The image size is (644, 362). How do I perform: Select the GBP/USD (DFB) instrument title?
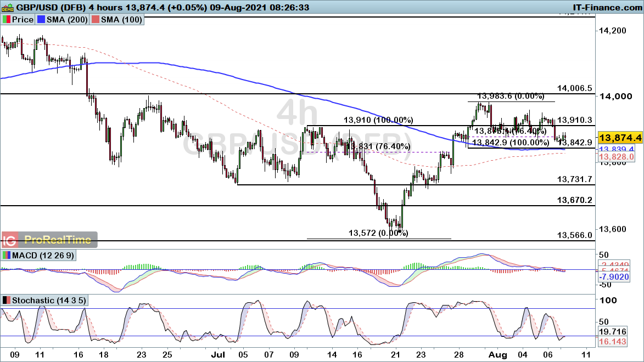(51, 7)
